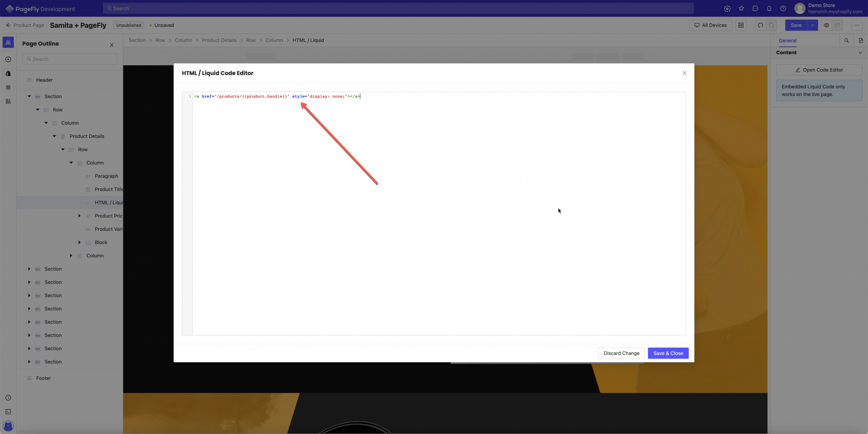Close the HTML / Liquid Code Editor dialog
Screen dimensions: 868x434
[684, 73]
